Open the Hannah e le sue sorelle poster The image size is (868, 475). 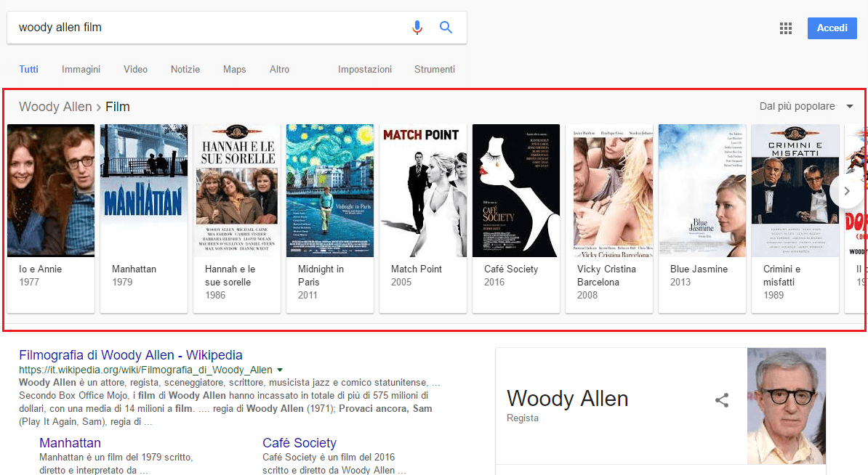coord(237,191)
